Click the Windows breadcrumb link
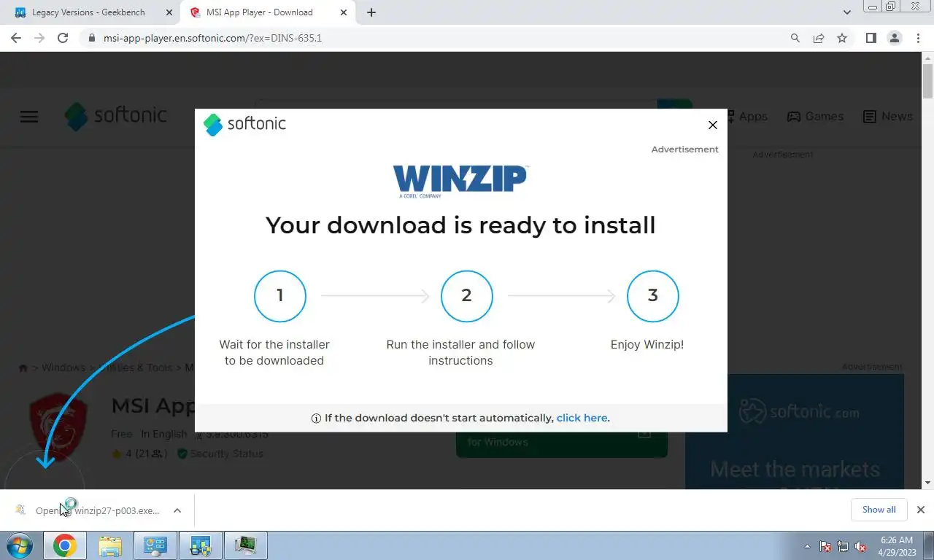The height and width of the screenshot is (560, 934). click(63, 367)
